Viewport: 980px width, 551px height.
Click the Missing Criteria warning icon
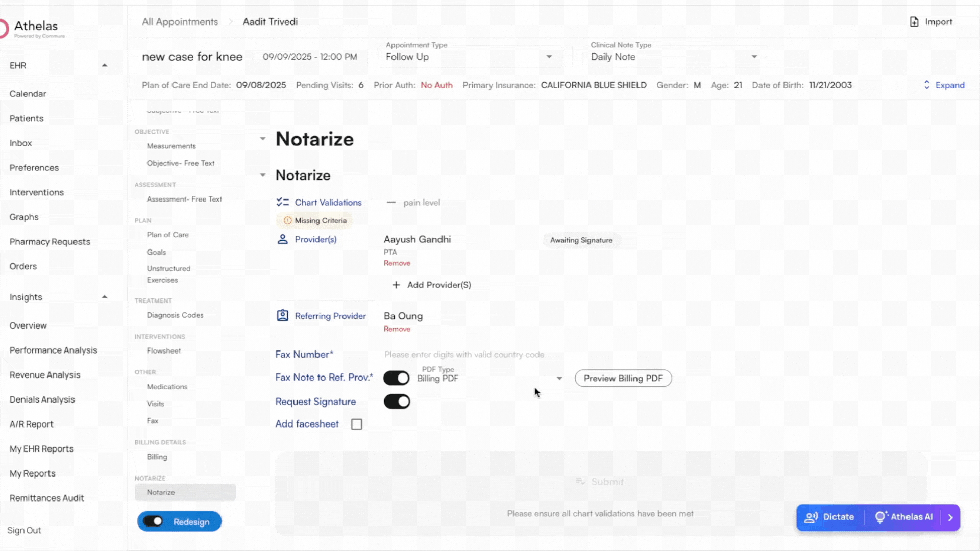287,221
